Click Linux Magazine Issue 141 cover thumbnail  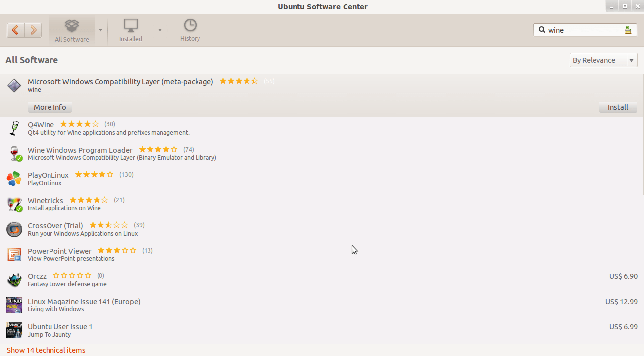tap(14, 305)
